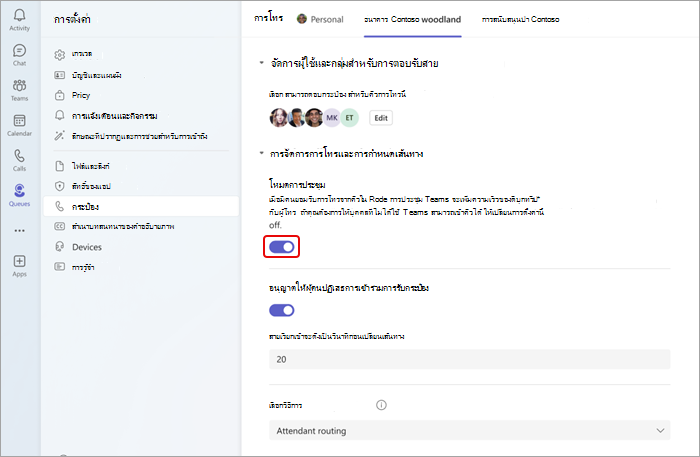Toggle the allow agents opt-out switch
The height and width of the screenshot is (457, 700).
pos(282,310)
